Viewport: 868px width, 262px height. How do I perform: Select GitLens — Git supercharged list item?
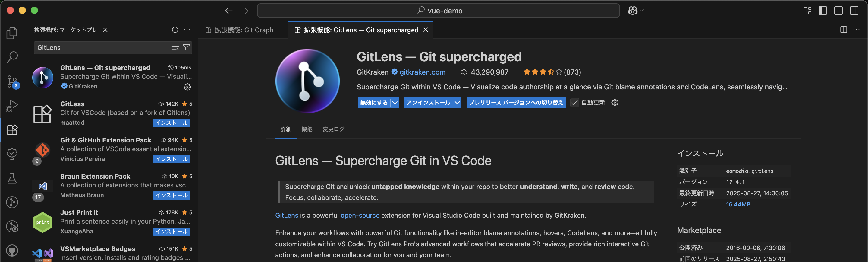click(x=111, y=77)
